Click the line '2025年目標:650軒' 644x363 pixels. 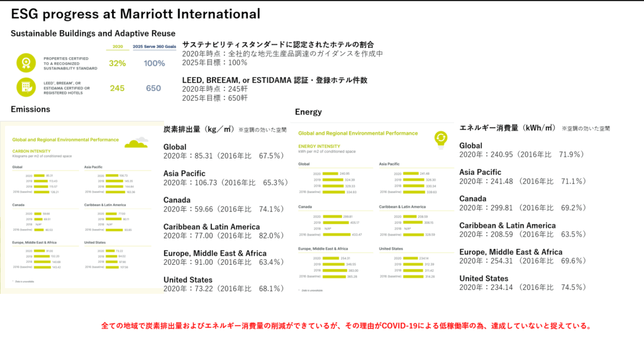click(215, 98)
